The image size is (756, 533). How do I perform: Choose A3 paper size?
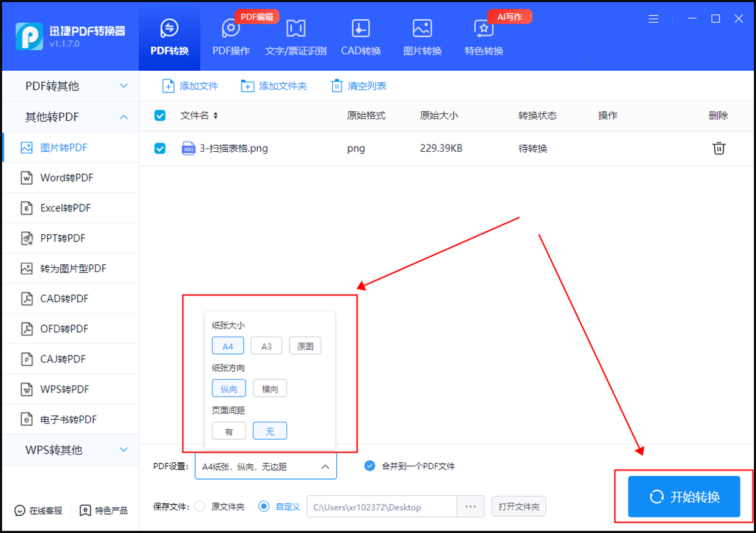(266, 345)
